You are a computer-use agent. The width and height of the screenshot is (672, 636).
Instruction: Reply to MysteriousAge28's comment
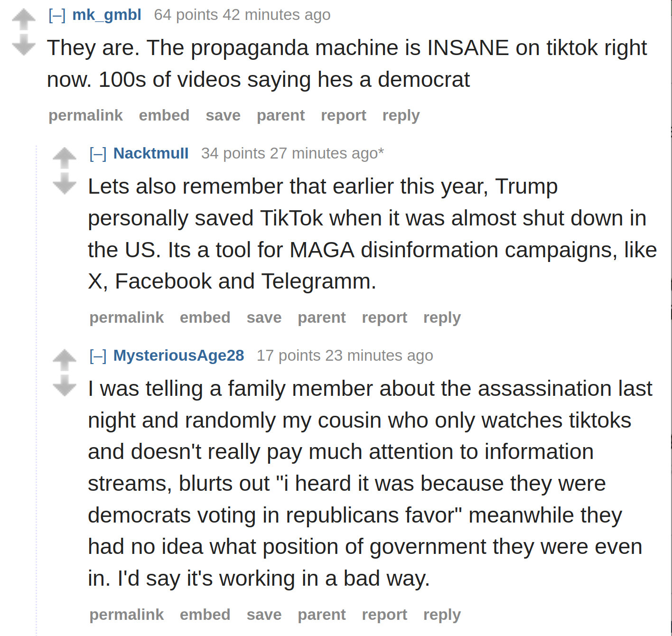[x=442, y=615]
